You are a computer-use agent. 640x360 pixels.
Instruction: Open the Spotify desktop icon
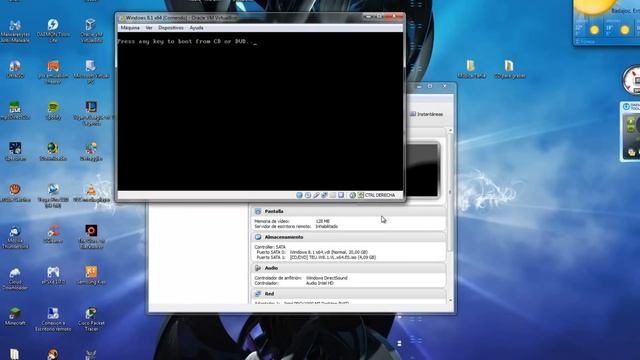click(x=53, y=111)
